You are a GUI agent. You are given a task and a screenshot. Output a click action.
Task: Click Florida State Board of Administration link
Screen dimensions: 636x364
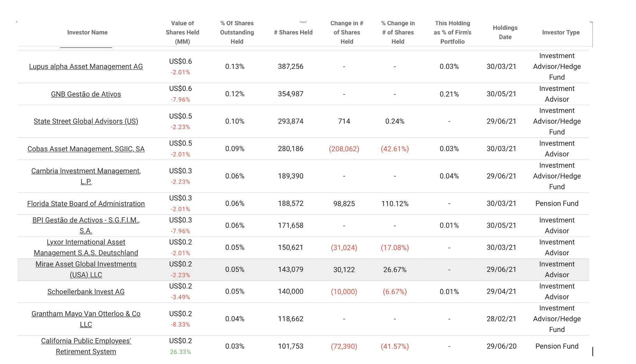click(x=86, y=204)
